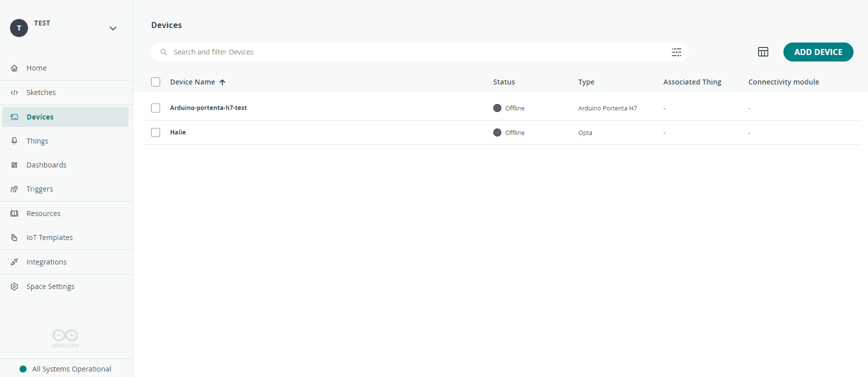
Task: Open the table columns layout icon
Action: 763,52
